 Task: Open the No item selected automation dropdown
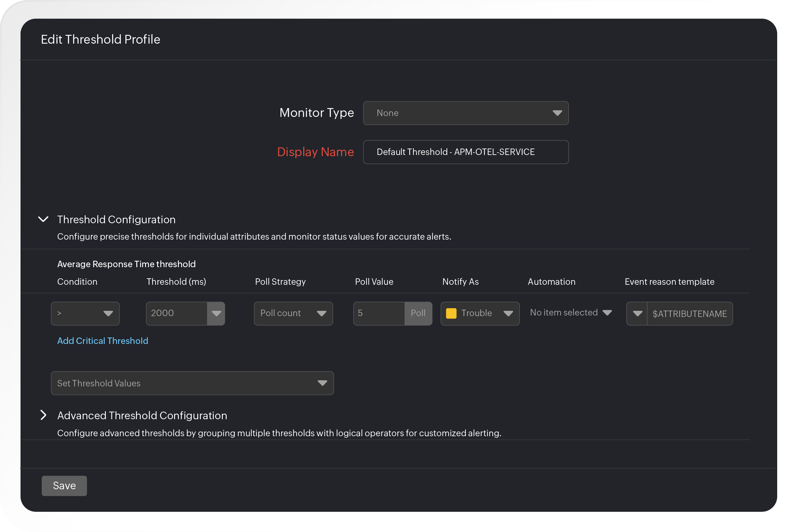pyautogui.click(x=571, y=313)
